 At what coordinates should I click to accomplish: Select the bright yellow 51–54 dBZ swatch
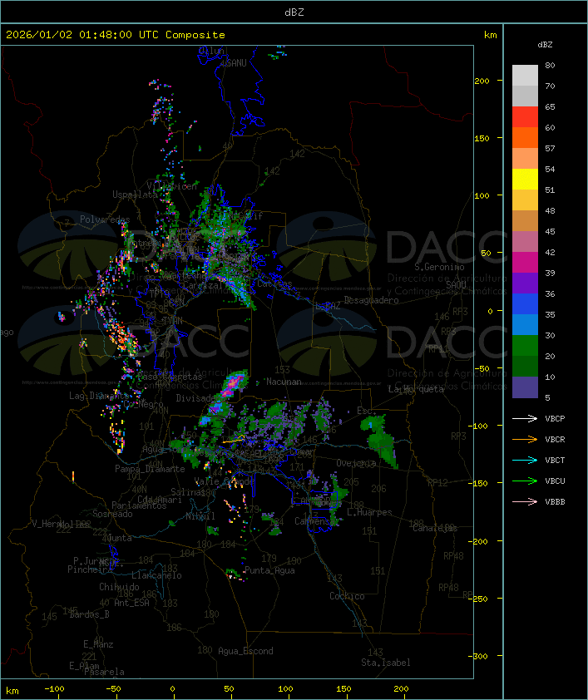525,179
